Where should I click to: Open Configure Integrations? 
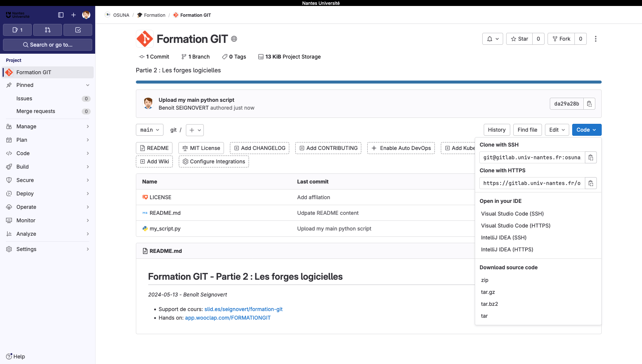click(x=214, y=161)
